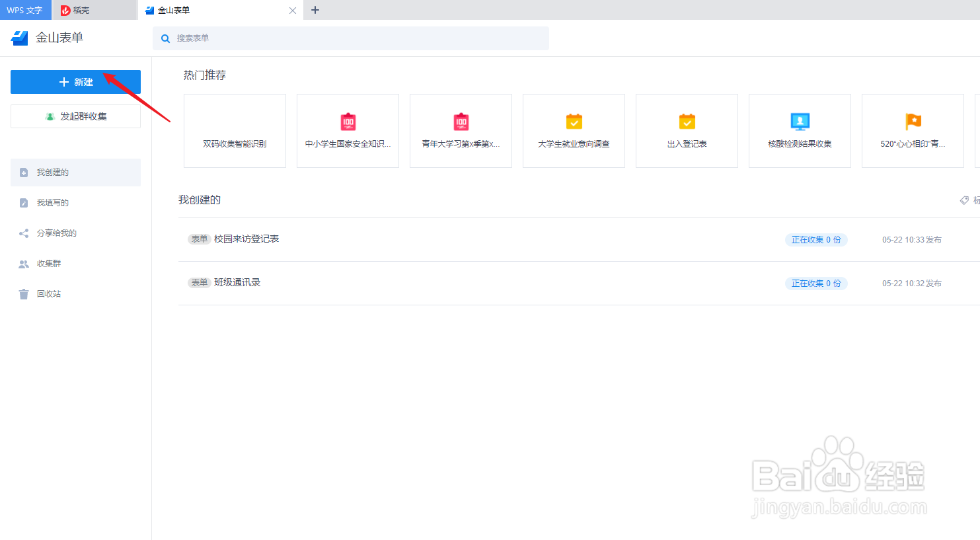Click the 我创建的 plus-page icon

24,173
